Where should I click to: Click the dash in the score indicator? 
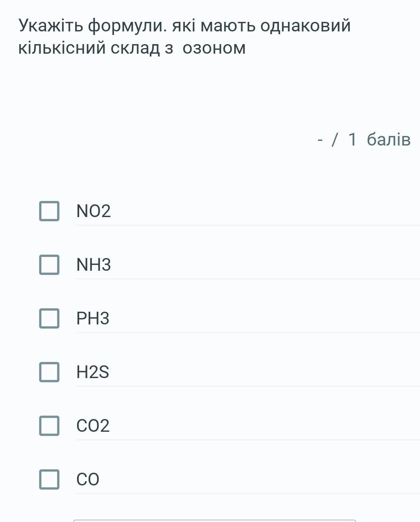320,140
